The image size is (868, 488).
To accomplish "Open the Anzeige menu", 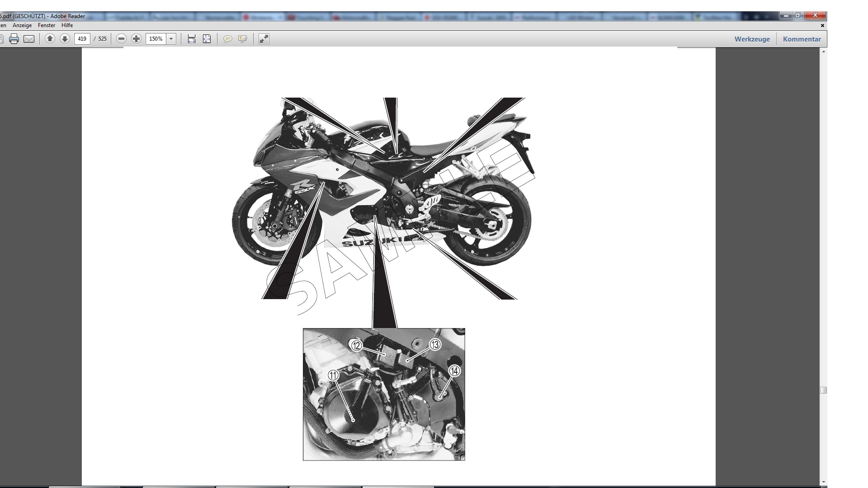I will 22,25.
